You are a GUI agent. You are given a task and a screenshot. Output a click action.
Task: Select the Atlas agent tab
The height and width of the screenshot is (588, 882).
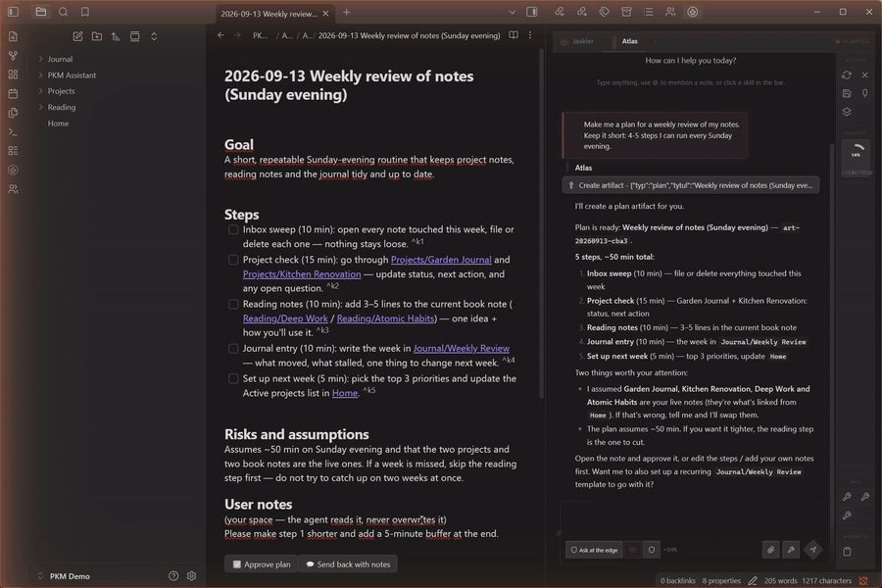click(x=628, y=41)
